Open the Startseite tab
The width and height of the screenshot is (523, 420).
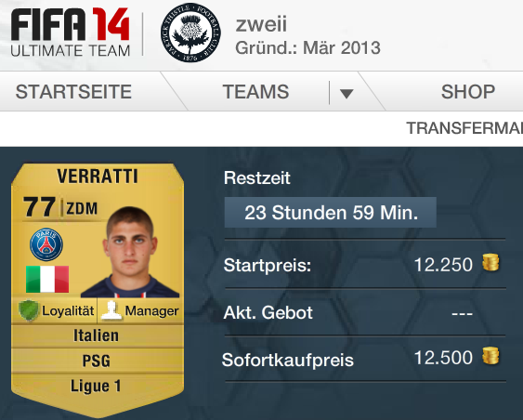point(73,92)
